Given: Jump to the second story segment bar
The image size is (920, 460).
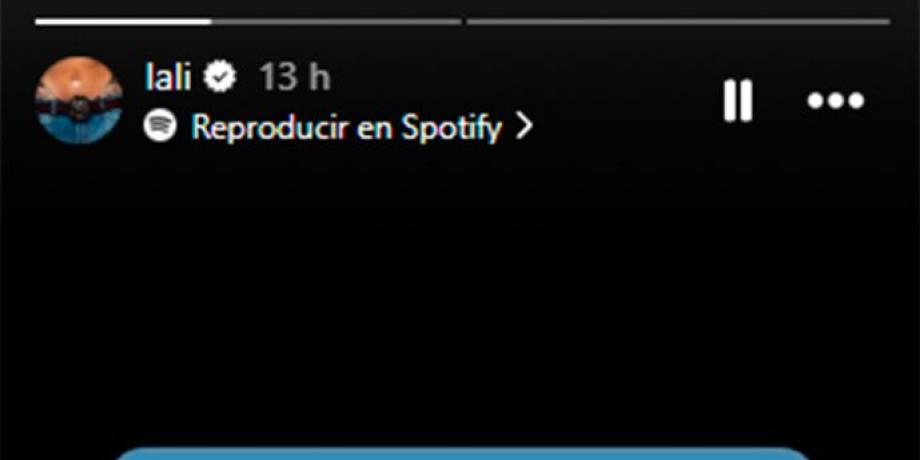Looking at the screenshot, I should [x=678, y=22].
